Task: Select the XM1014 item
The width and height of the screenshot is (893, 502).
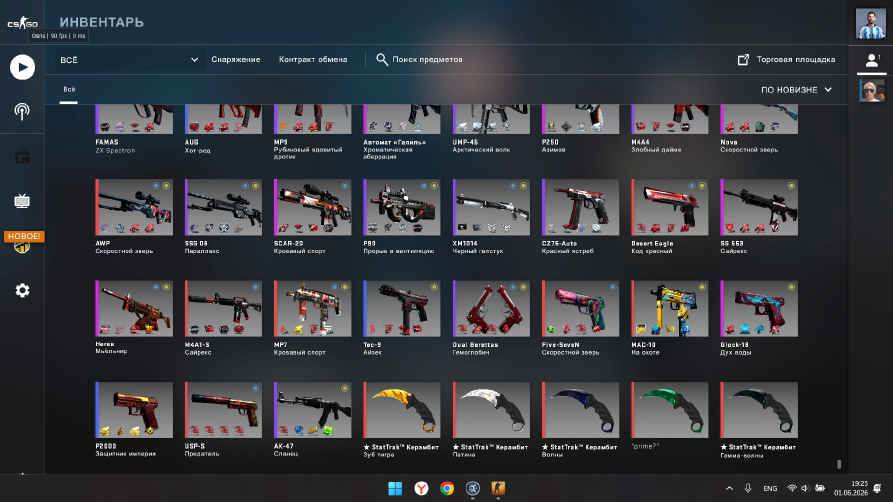Action: 491,207
